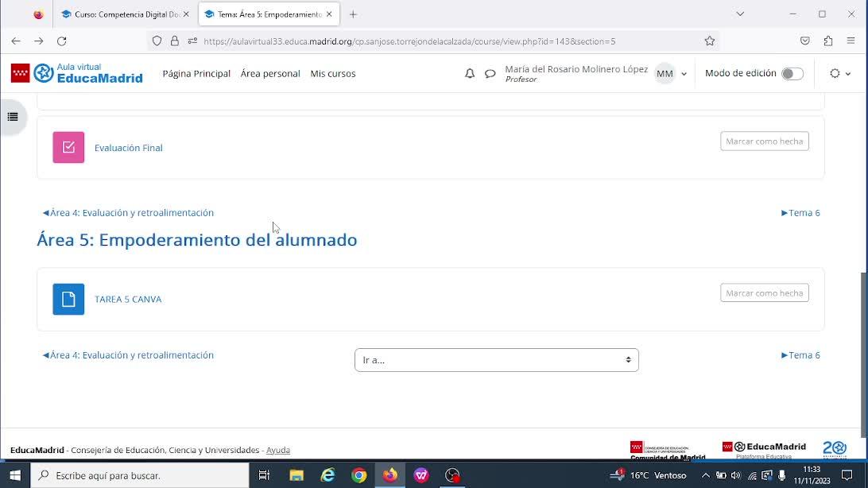This screenshot has height=488, width=868.
Task: Go back with browser back arrow
Action: pos(16,41)
